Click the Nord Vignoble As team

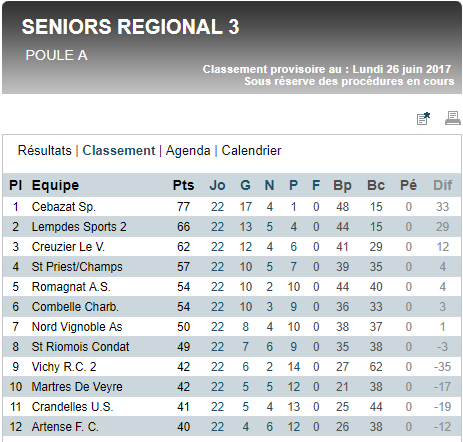pos(77,327)
